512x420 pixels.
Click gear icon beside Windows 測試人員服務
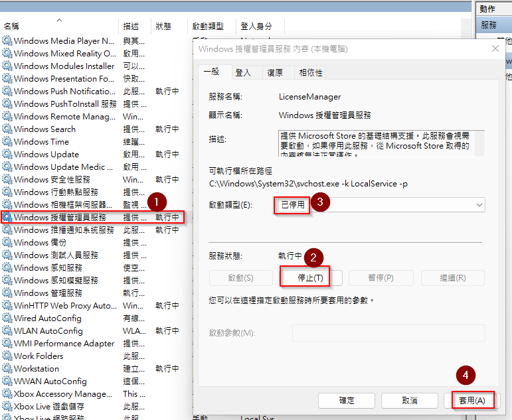point(7,255)
